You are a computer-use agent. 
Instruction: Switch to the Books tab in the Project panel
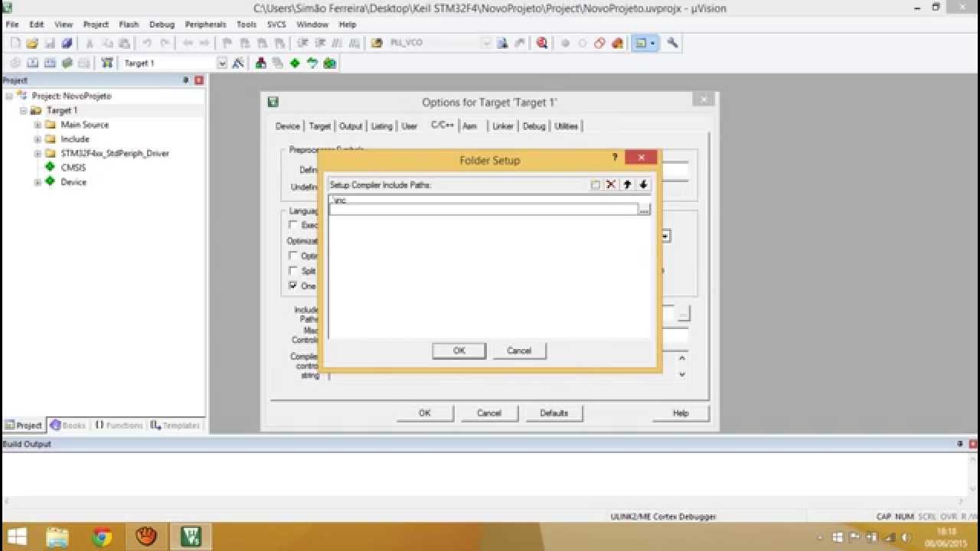coord(67,425)
